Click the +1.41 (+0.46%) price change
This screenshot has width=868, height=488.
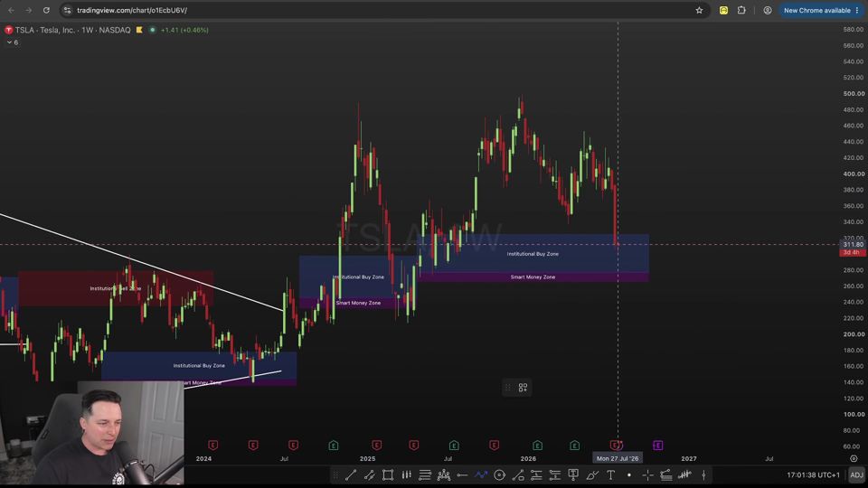click(x=184, y=30)
